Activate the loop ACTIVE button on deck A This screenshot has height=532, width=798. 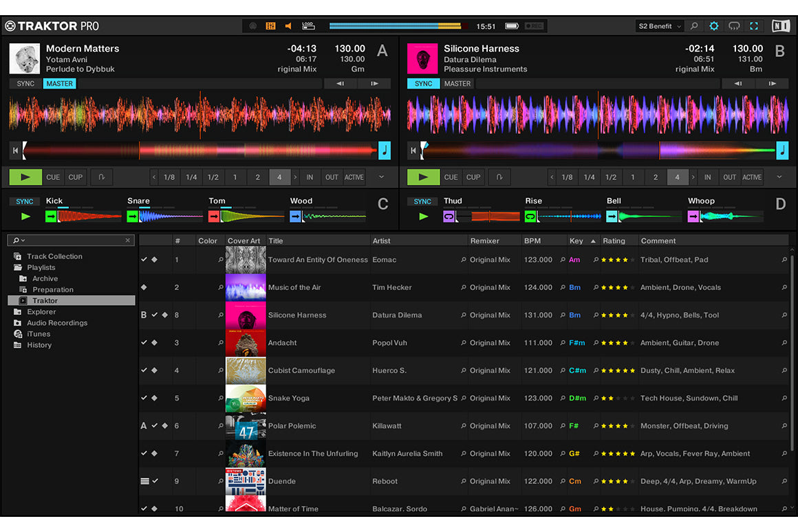click(x=354, y=177)
